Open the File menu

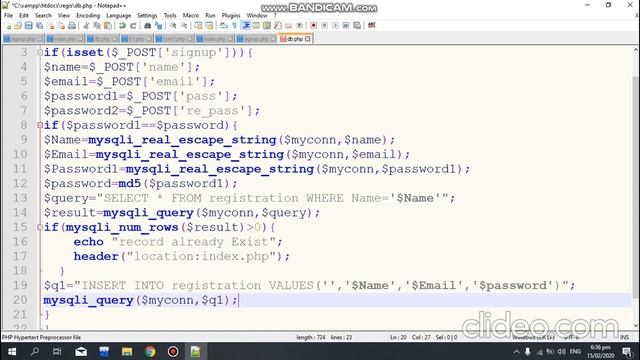(x=8, y=16)
